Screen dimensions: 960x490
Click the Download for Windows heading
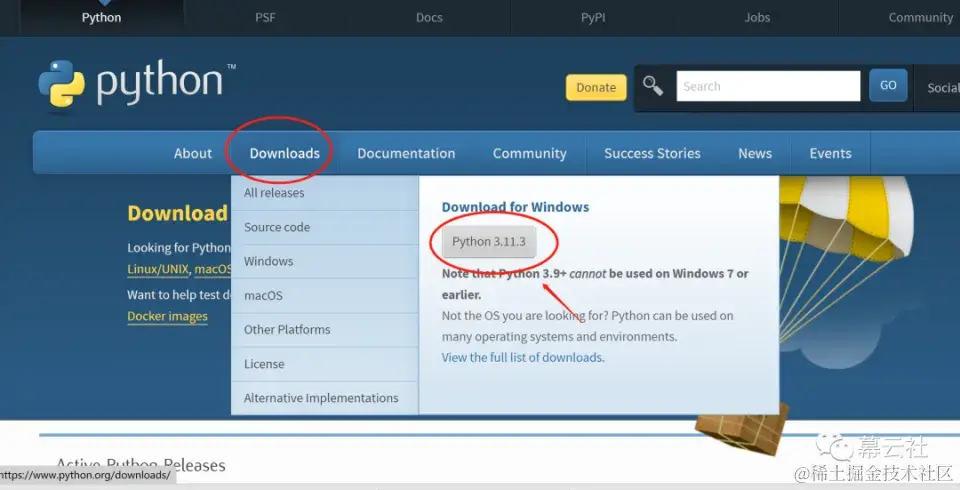tap(516, 207)
